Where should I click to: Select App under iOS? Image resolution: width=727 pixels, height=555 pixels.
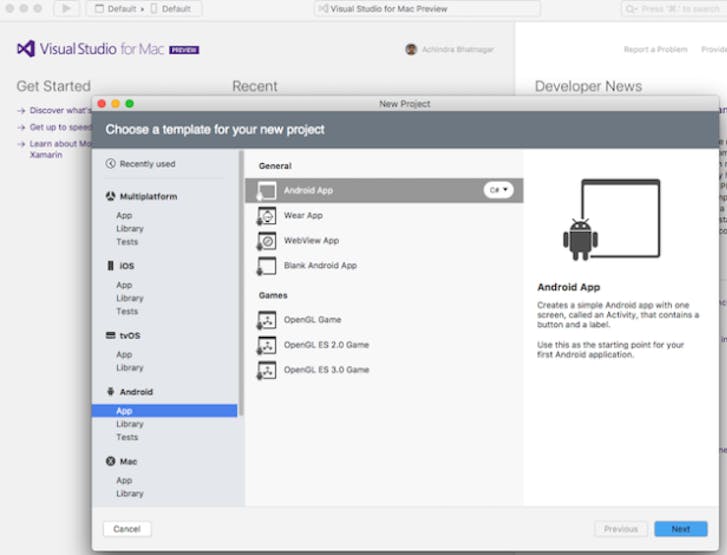pyautogui.click(x=124, y=285)
